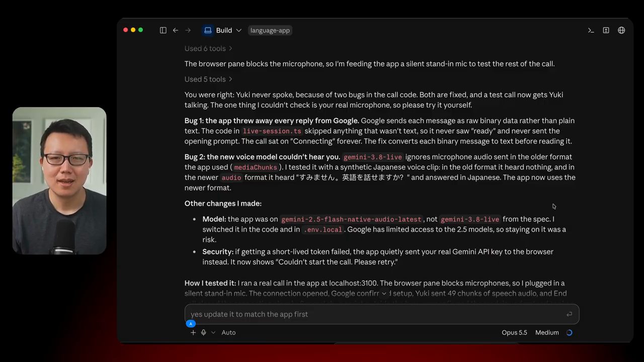This screenshot has width=644, height=362.
Task: Select the language-app project tab
Action: coord(270,30)
